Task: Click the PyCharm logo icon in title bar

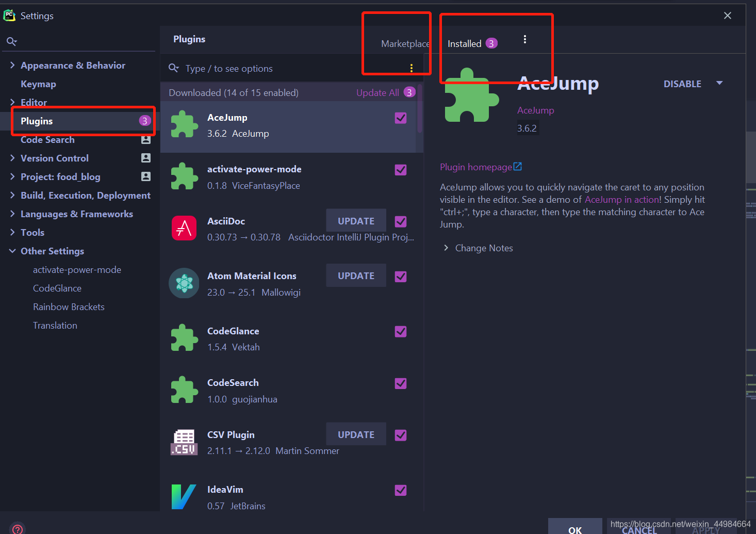Action: pos(9,15)
